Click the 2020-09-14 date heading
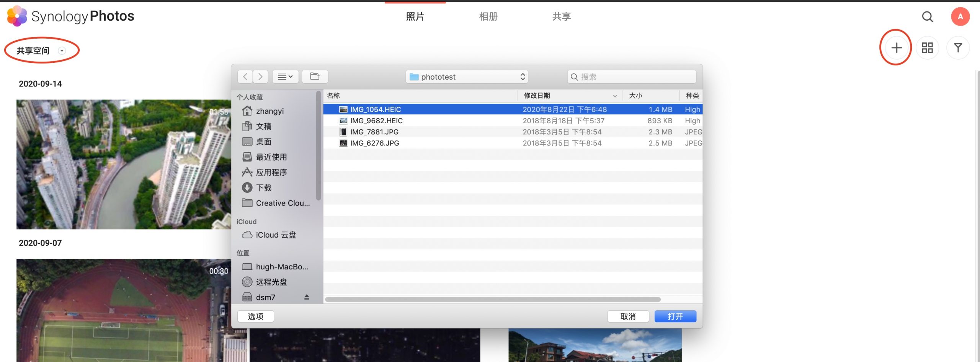 click(x=40, y=84)
